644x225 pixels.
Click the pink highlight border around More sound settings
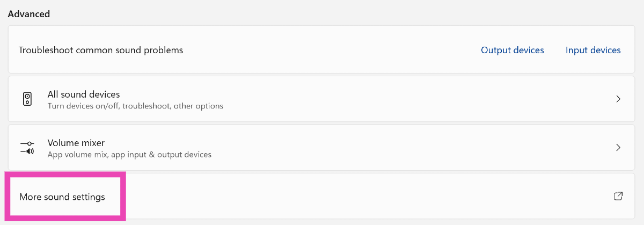tap(123, 197)
